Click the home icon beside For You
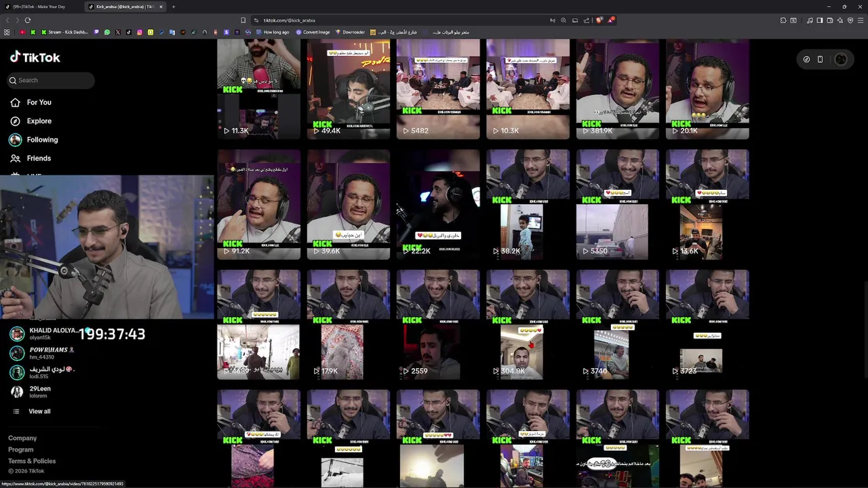Viewport: 868px width, 488px height. (x=15, y=102)
